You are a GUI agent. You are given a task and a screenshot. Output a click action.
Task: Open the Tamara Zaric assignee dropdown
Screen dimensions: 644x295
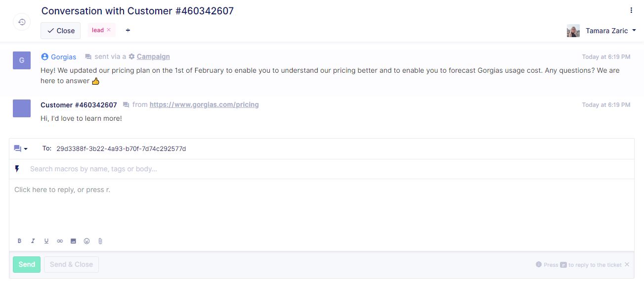click(x=601, y=31)
